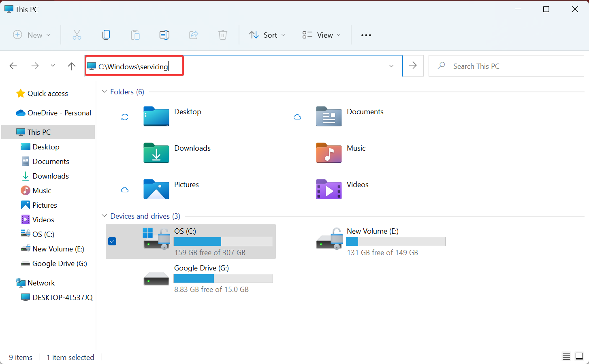Click the Cut scissors icon
Image resolution: width=589 pixels, height=364 pixels.
77,35
